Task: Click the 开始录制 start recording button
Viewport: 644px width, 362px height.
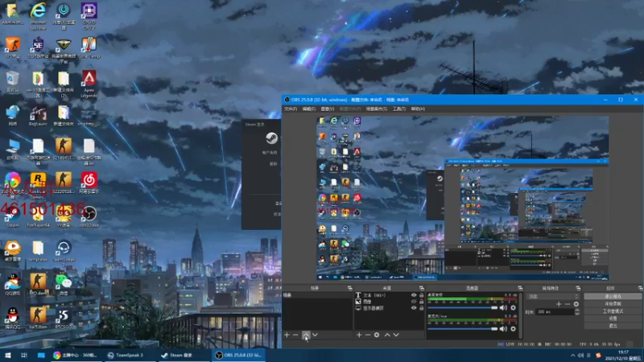Action: [613, 304]
